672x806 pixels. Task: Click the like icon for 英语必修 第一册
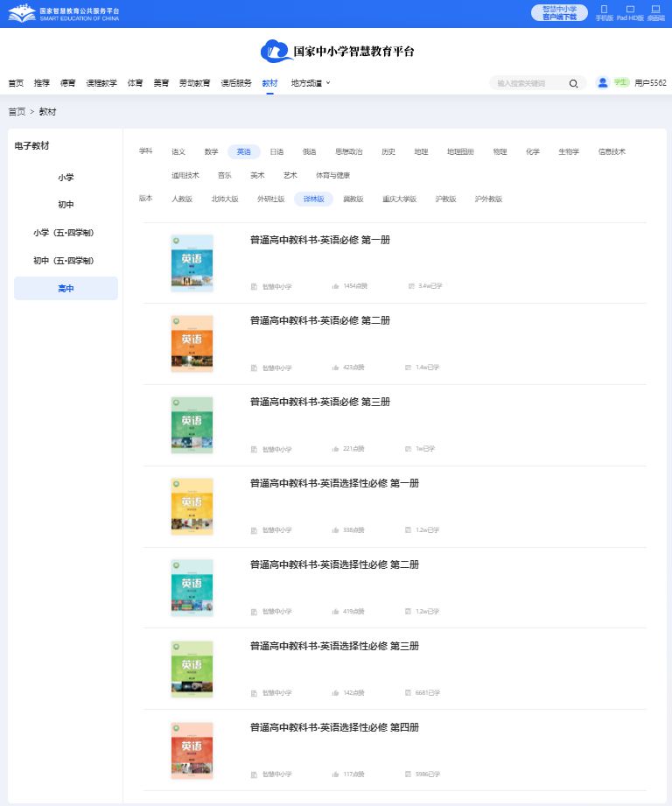pyautogui.click(x=336, y=286)
